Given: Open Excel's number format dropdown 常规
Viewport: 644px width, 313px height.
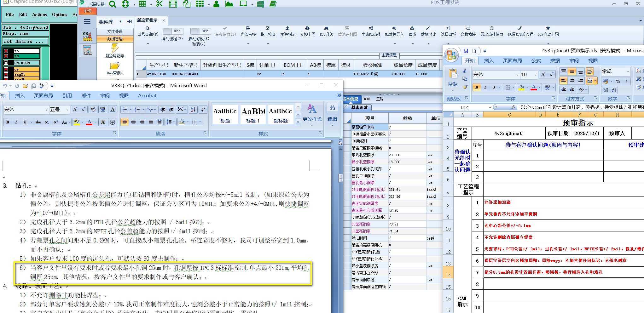Looking at the screenshot, I should point(628,71).
